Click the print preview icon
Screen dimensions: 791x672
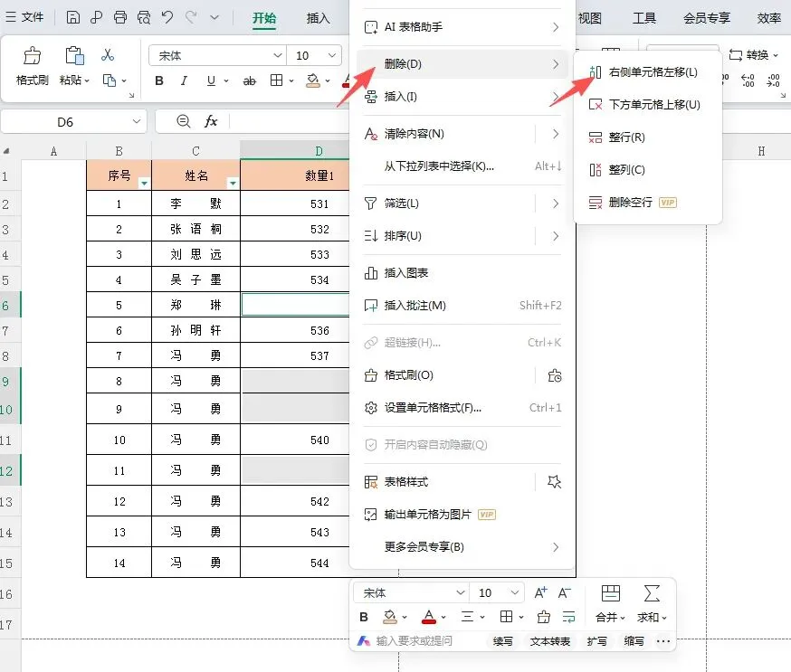click(144, 18)
